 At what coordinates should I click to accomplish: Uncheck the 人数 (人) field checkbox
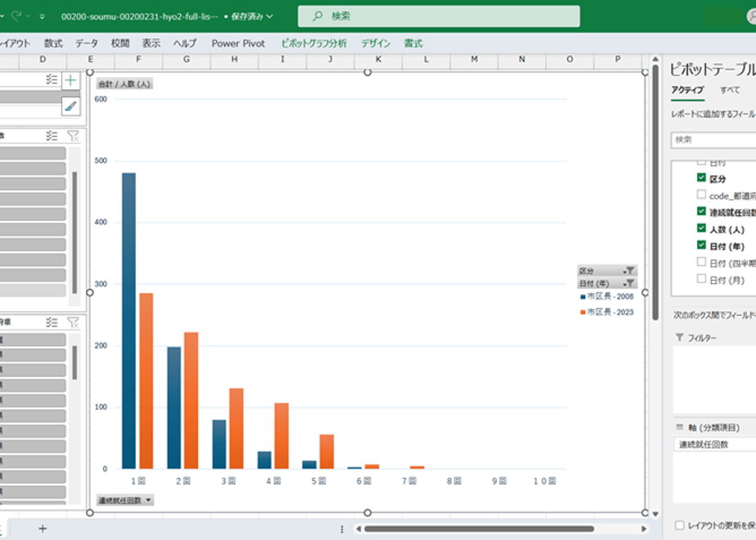point(701,228)
